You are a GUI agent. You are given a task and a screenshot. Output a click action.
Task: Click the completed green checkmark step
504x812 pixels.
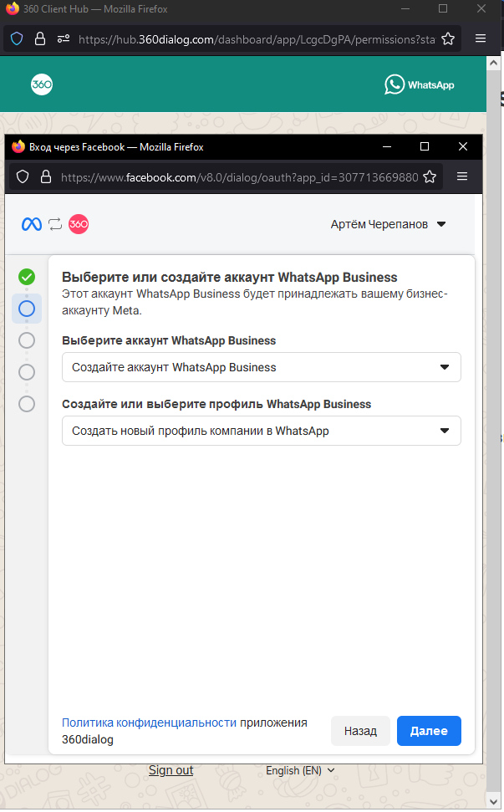coord(27,277)
